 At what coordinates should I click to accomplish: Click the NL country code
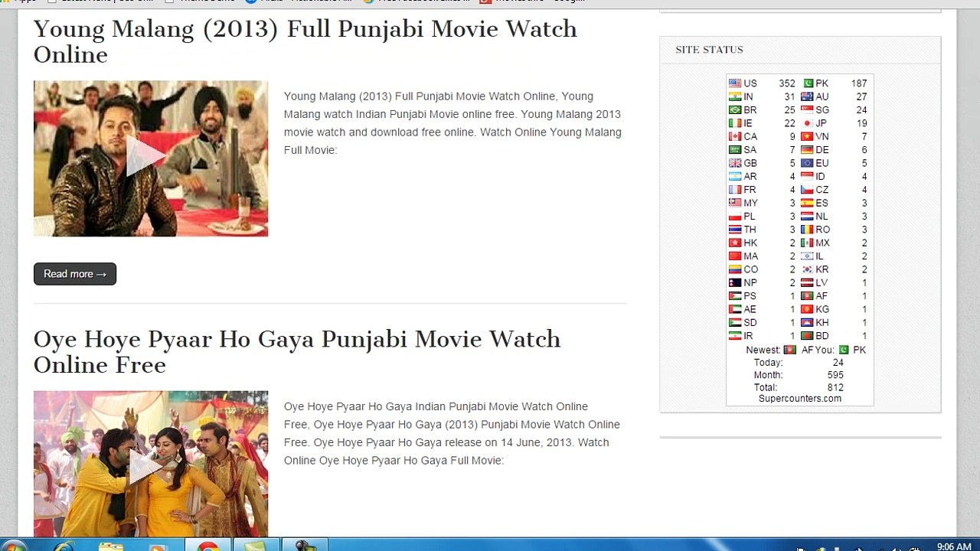coord(822,217)
